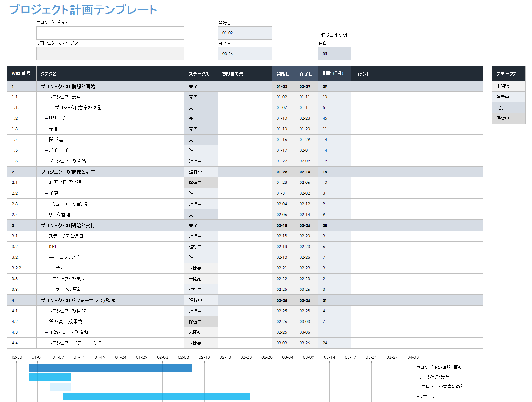Image resolution: width=532 pixels, height=402 pixels.
Task: Select the プロジェクトの構想と開始 task row
Action: (x=245, y=86)
